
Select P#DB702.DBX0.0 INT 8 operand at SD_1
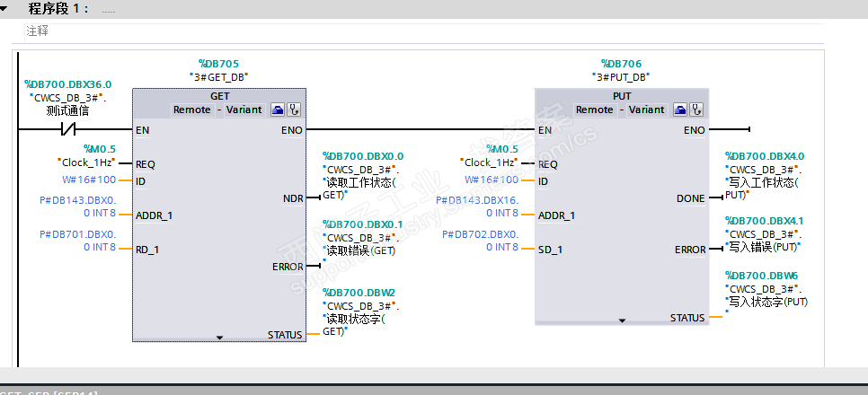point(481,241)
